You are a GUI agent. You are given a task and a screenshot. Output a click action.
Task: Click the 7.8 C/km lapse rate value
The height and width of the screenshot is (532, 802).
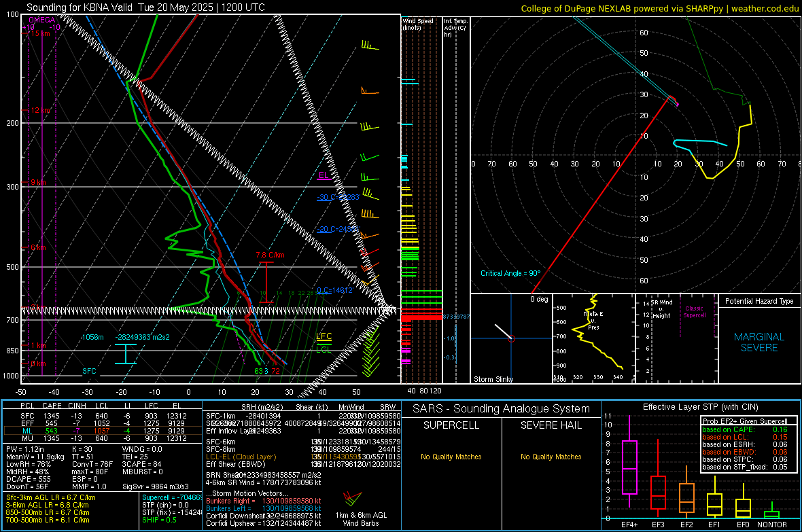coord(270,255)
